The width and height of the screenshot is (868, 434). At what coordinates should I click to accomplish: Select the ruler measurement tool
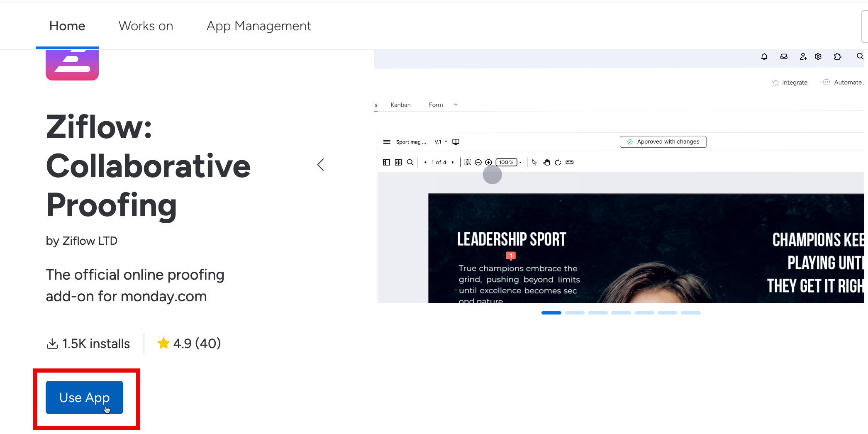570,162
